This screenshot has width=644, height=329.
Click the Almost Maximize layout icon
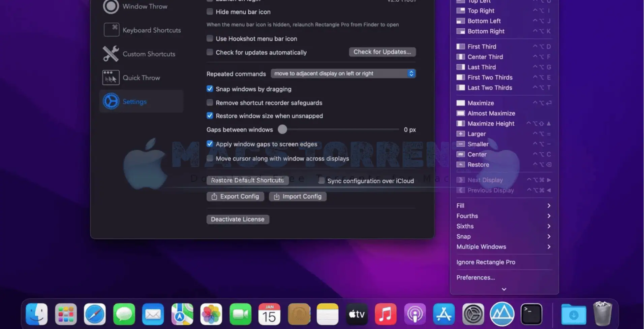[x=460, y=113]
